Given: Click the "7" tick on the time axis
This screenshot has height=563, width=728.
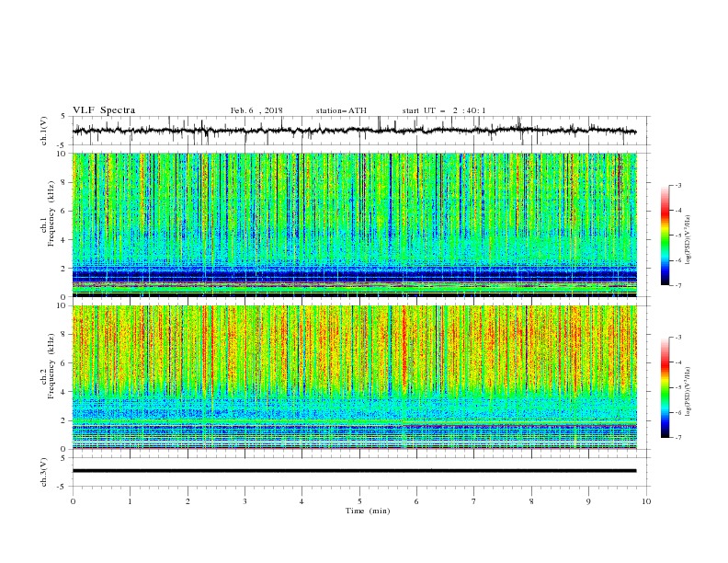Looking at the screenshot, I should click(474, 501).
